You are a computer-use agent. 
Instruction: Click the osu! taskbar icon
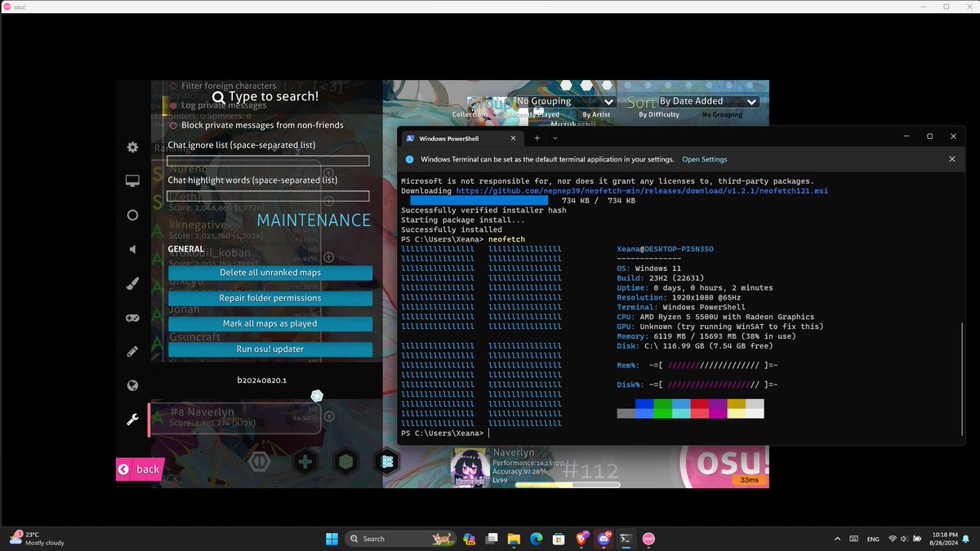648,539
